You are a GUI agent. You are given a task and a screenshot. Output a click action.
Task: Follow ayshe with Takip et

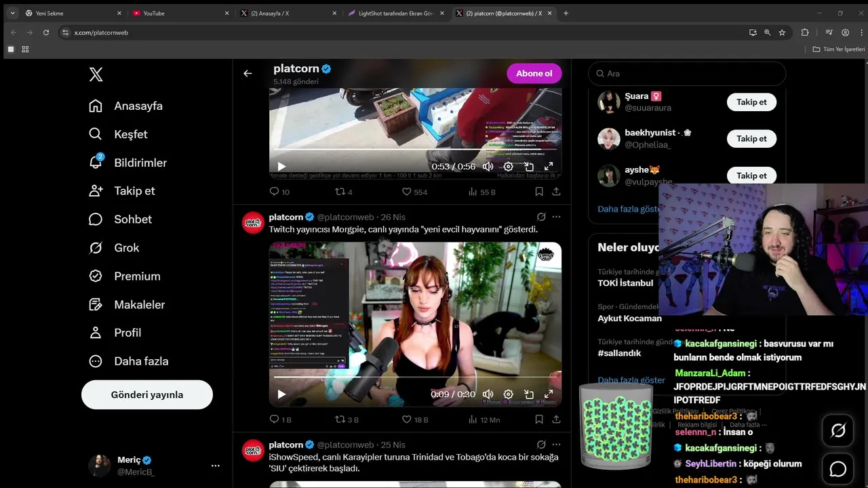751,176
